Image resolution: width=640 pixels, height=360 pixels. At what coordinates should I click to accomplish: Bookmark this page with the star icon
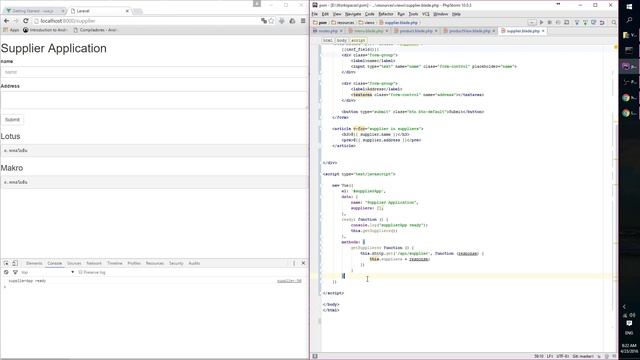click(271, 21)
